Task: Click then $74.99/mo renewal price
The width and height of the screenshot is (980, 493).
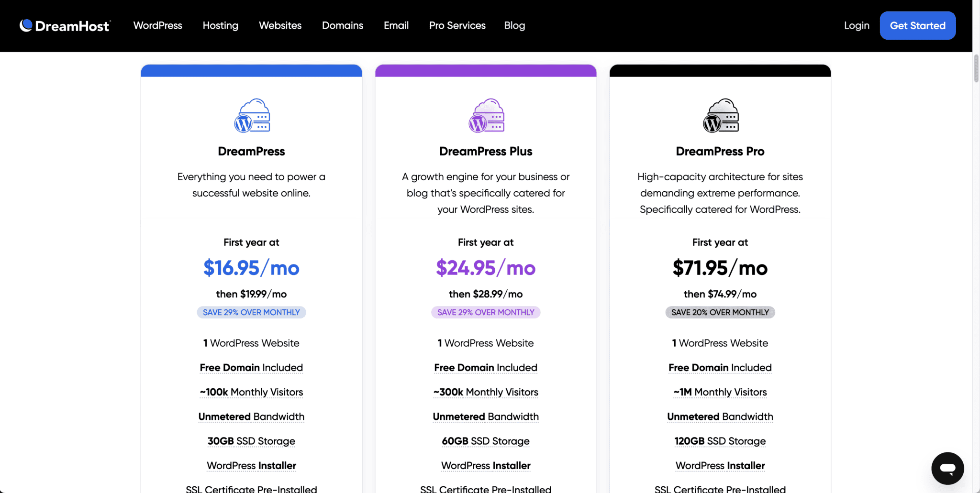Action: coord(720,294)
